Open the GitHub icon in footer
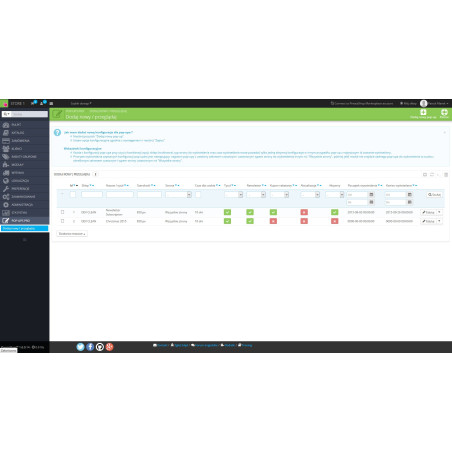Viewport: 452px width, 452px height. [100, 347]
